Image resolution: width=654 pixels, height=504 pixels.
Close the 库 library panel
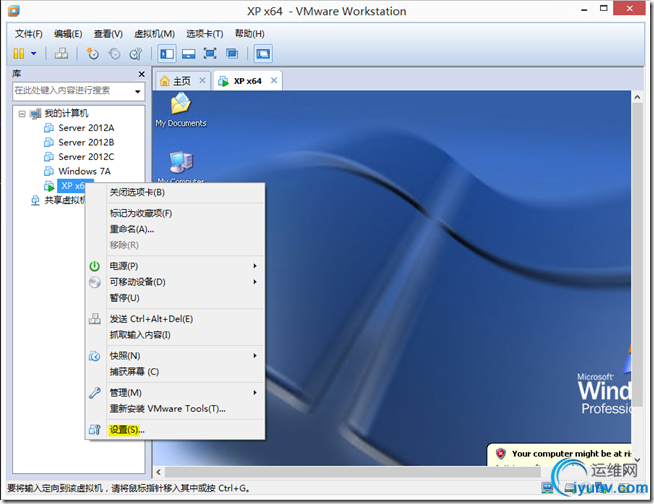coord(141,74)
